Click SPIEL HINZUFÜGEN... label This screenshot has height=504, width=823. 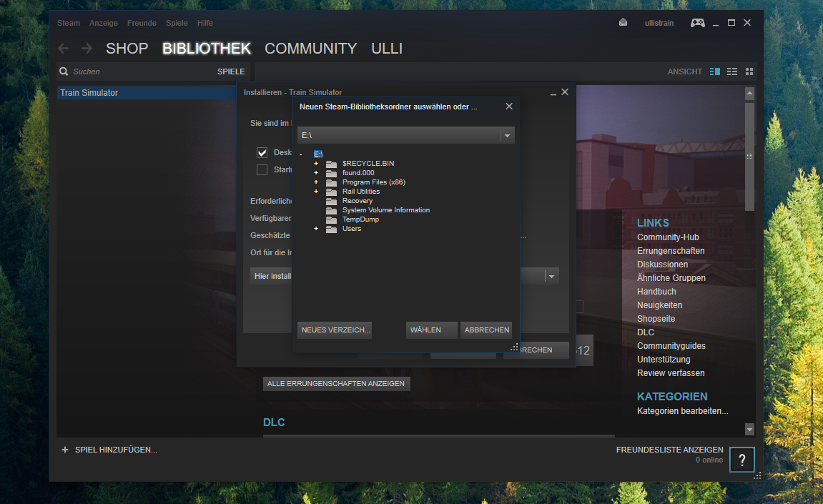pyautogui.click(x=116, y=450)
